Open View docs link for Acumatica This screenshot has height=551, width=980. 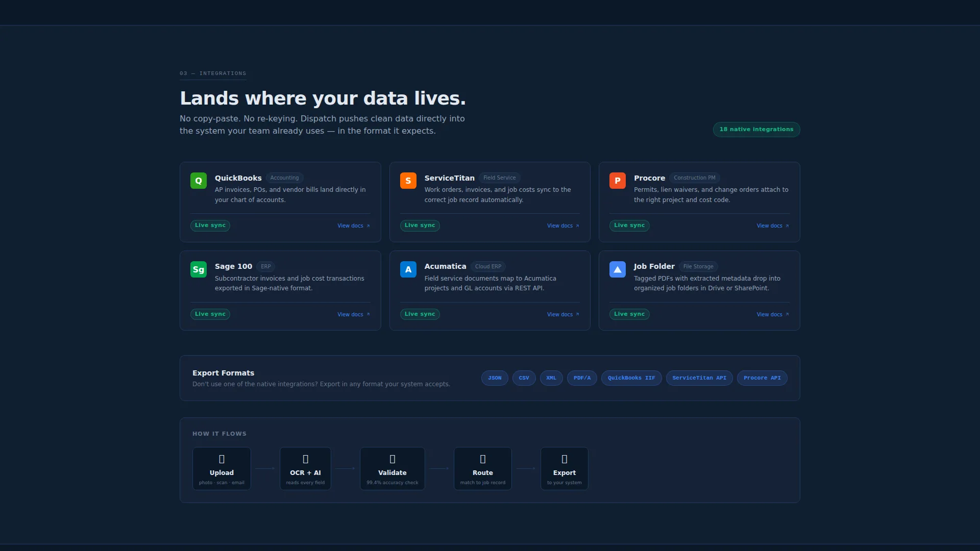click(563, 315)
